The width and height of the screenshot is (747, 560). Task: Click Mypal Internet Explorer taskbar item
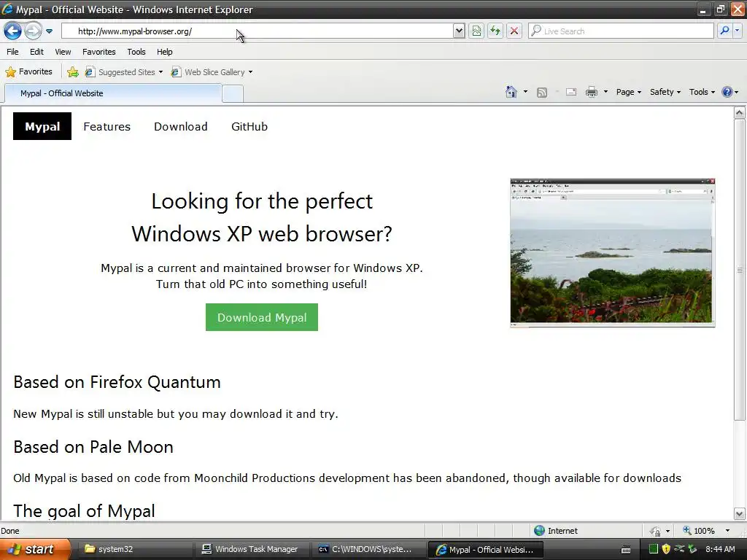(x=486, y=550)
